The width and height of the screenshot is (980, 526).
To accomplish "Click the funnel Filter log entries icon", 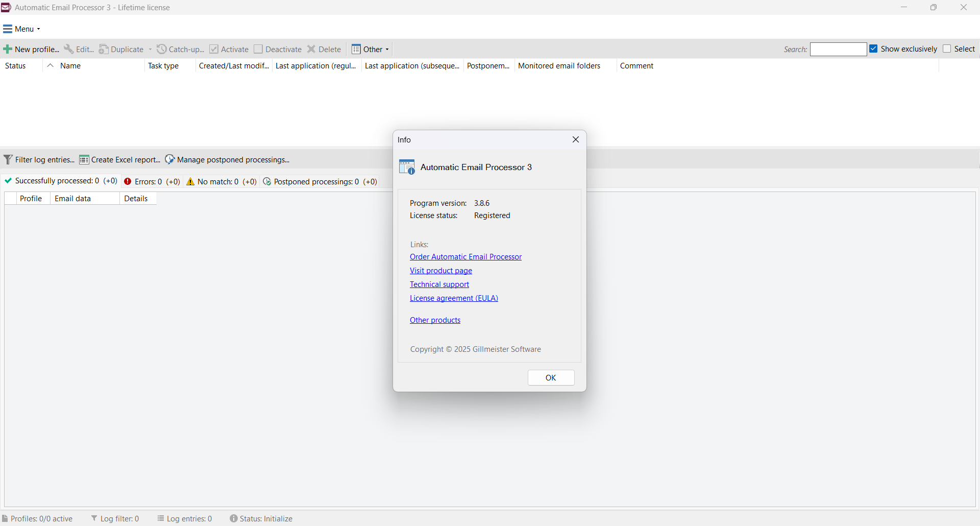I will [8, 160].
